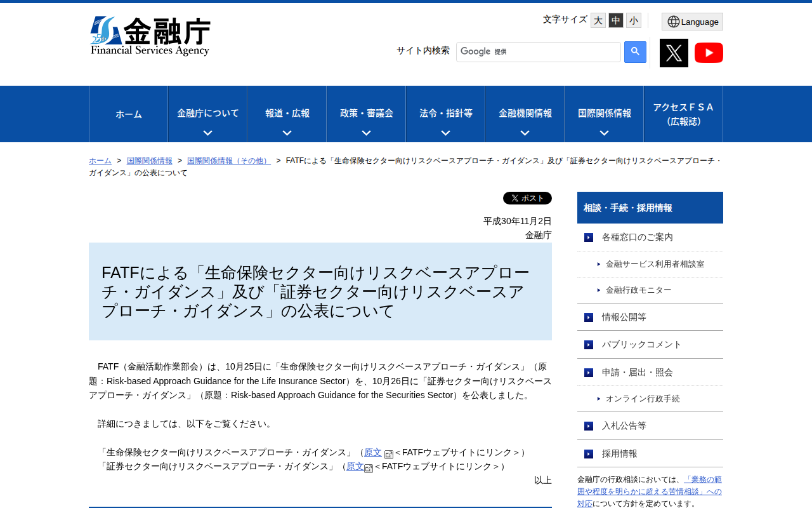
Task: Click the 金融庁 Financial Services Agency logo
Action: click(150, 35)
